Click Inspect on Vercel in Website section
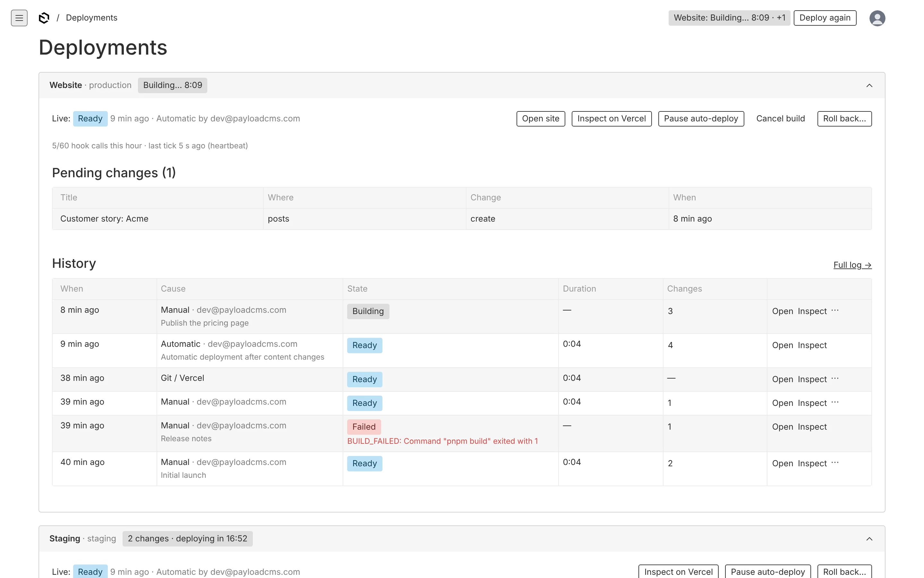Viewport: 924px width, 578px height. coord(611,118)
